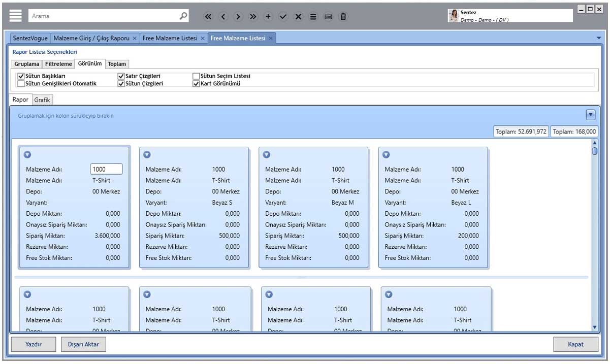Click the vertical scrollbar thumb
This screenshot has width=610, height=364.
point(595,151)
